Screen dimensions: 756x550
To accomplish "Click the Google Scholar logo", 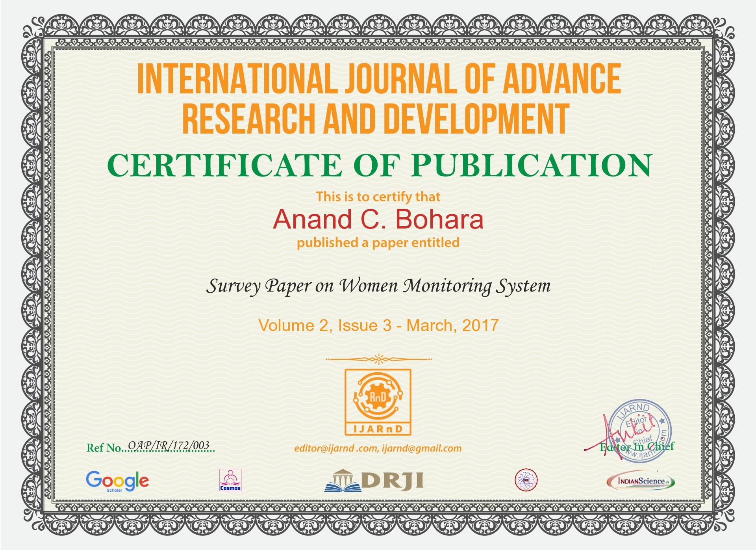I will 117,481.
